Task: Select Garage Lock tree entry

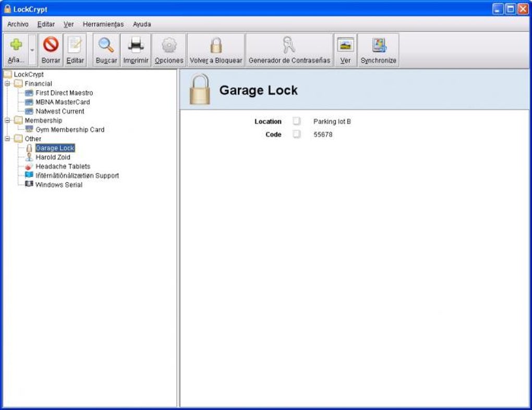Action: tap(55, 148)
